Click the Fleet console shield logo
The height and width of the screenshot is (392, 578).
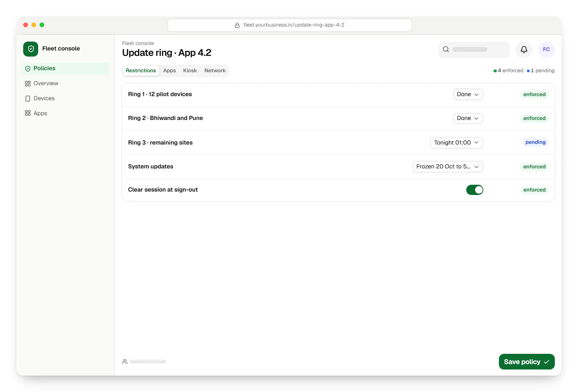point(31,49)
